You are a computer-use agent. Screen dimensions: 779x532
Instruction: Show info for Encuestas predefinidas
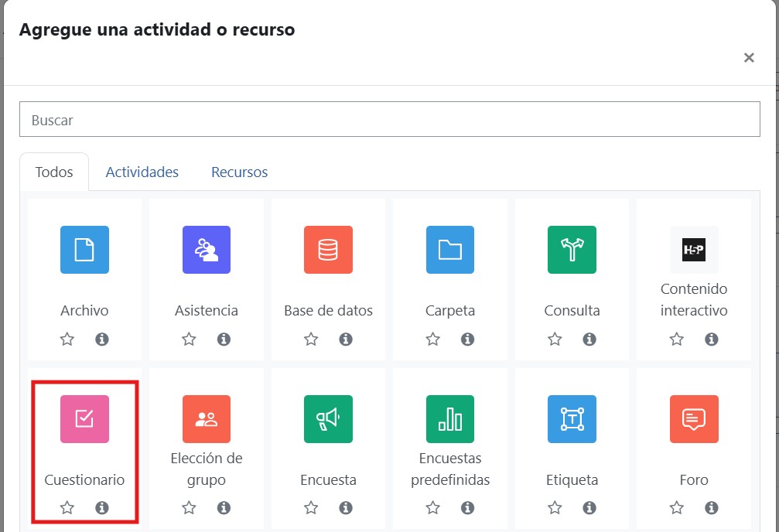click(x=467, y=508)
